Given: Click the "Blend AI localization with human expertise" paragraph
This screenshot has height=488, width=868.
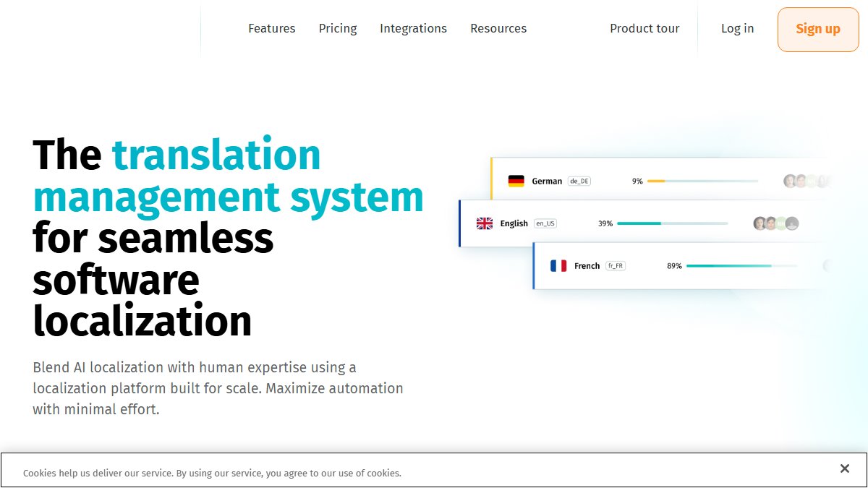Looking at the screenshot, I should coord(218,388).
